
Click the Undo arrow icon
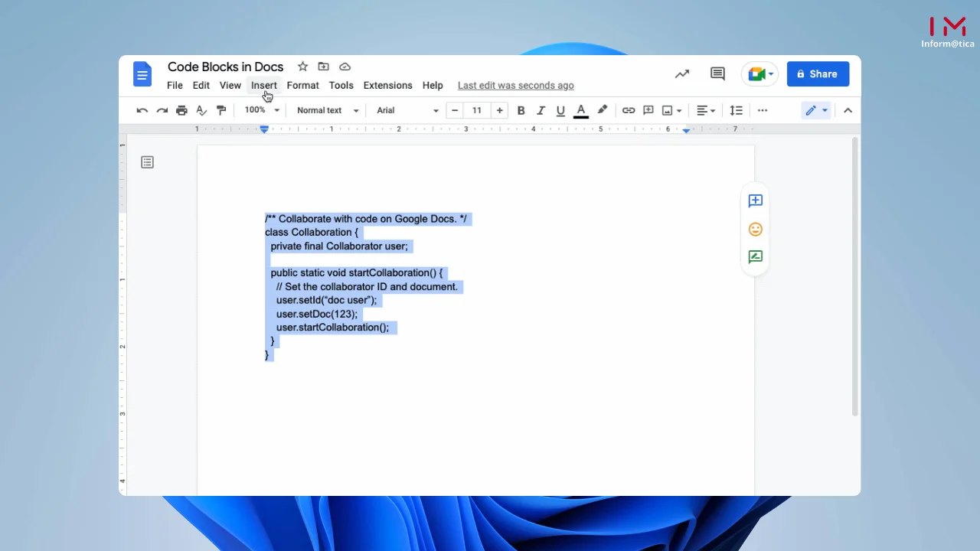pos(142,110)
